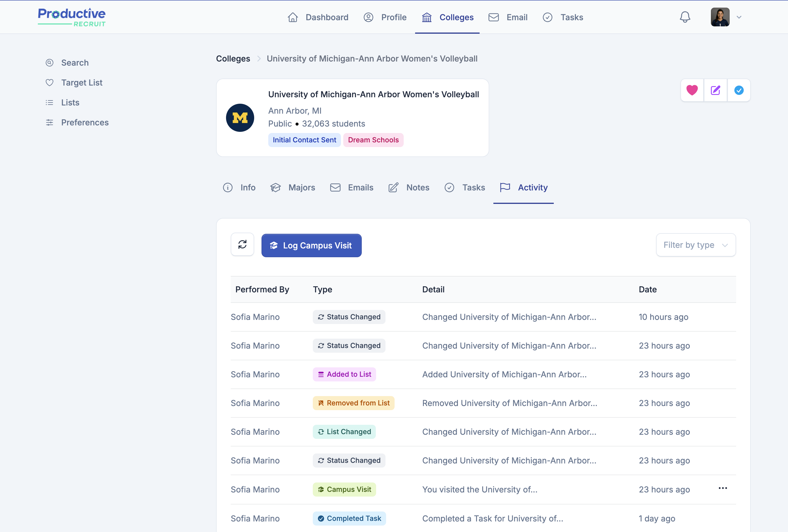Click the user profile avatar
The image size is (788, 532).
(x=720, y=17)
